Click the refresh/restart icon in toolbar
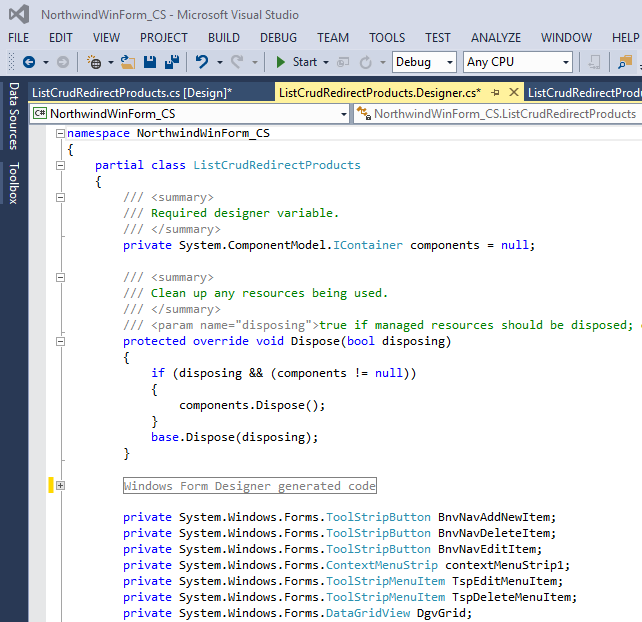 tap(366, 62)
